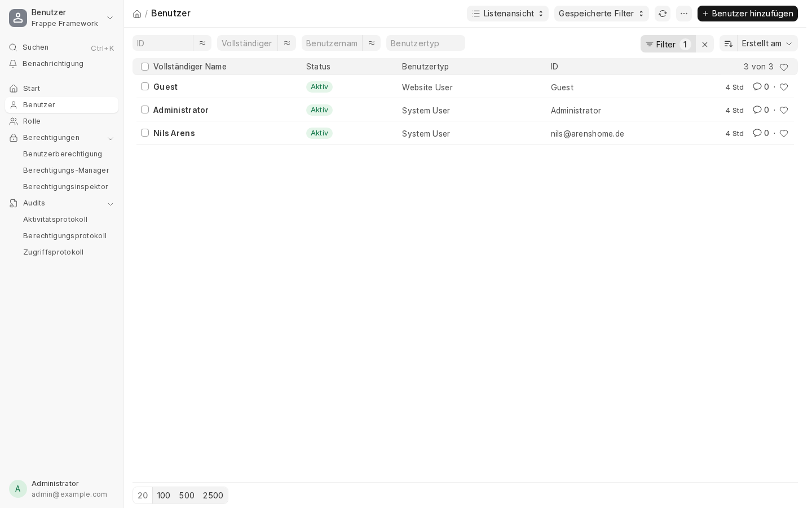
Task: Open Rolle in sidebar
Action: (x=61, y=121)
